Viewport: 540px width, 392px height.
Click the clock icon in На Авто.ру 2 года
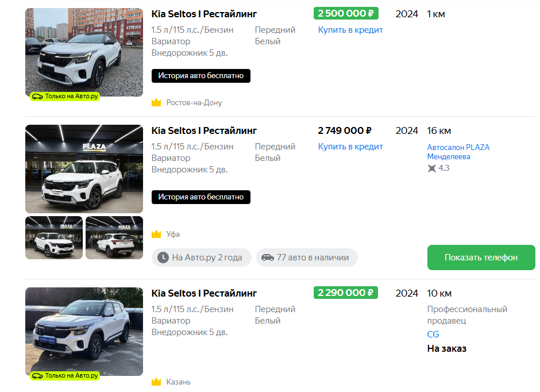163,258
